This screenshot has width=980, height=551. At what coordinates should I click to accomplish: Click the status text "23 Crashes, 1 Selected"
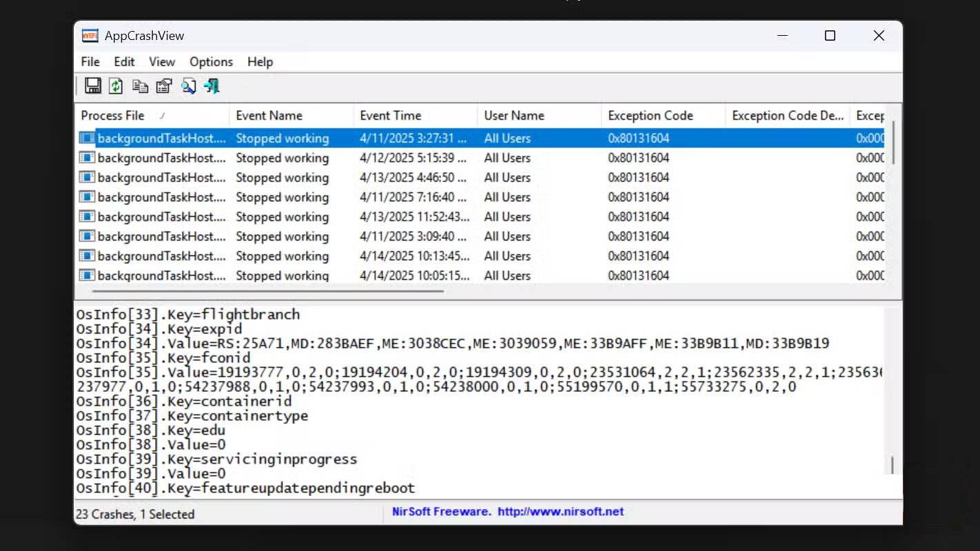click(x=135, y=514)
